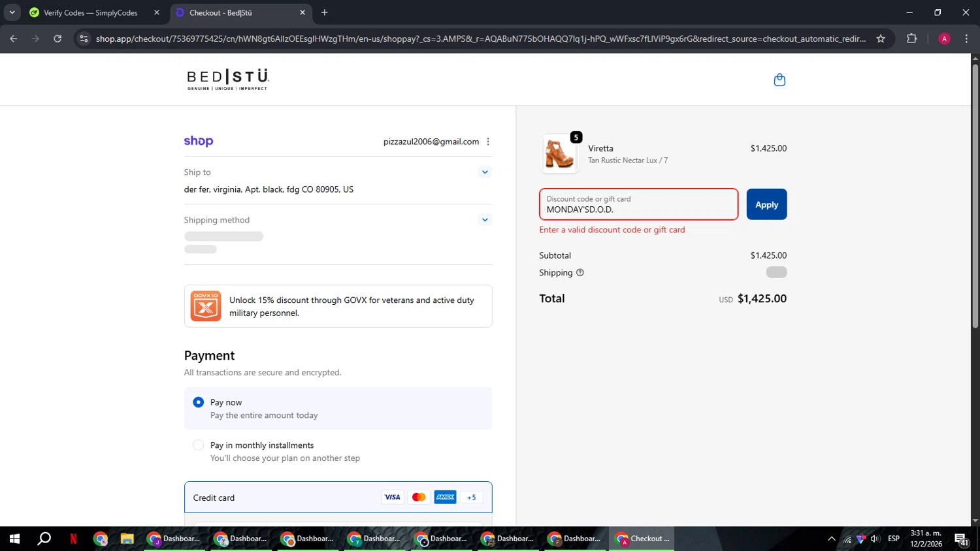980x551 pixels.
Task: Show the +5 additional card types
Action: (472, 497)
